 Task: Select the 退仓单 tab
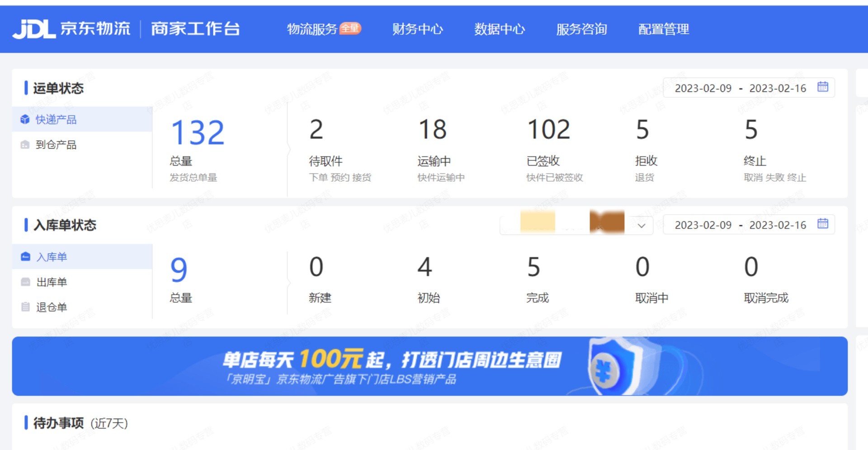[x=82, y=307]
